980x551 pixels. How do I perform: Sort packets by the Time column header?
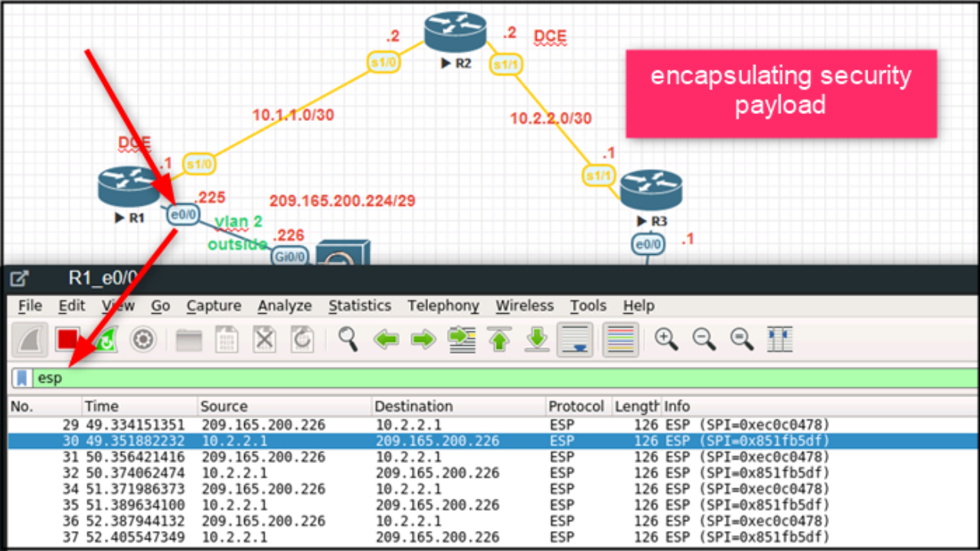point(139,406)
